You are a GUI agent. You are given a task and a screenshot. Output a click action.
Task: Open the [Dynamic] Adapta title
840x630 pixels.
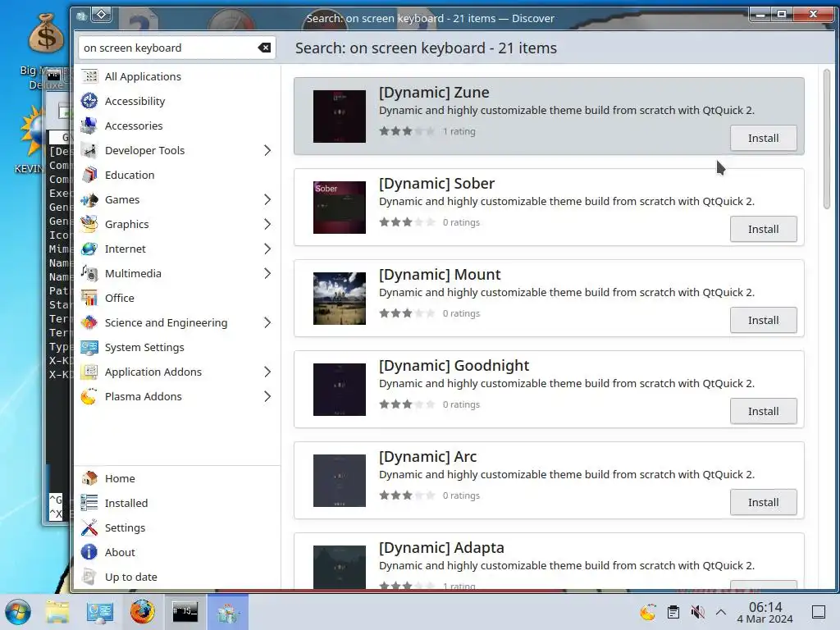441,547
